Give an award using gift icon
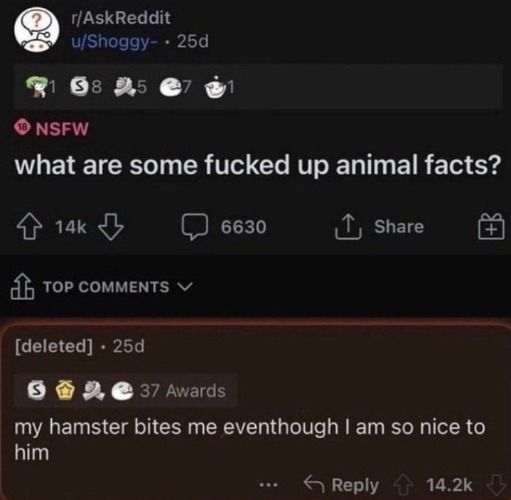The width and height of the screenshot is (511, 500). click(x=491, y=227)
